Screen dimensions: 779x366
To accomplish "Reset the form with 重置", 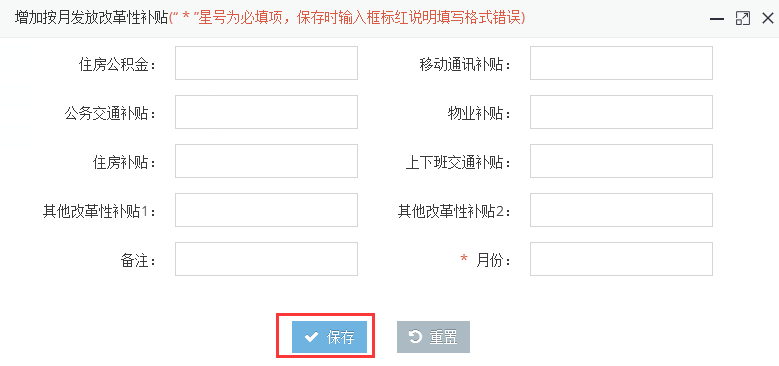I will tap(433, 337).
